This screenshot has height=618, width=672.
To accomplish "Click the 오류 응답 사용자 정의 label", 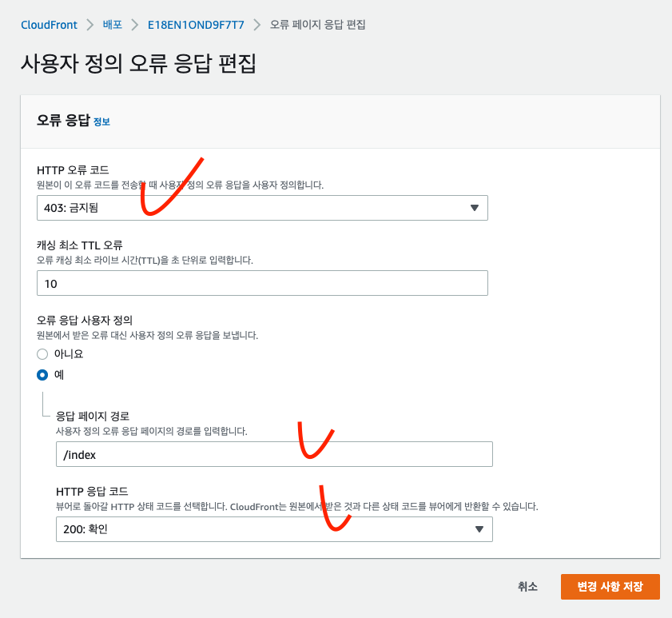I will pyautogui.click(x=85, y=321).
